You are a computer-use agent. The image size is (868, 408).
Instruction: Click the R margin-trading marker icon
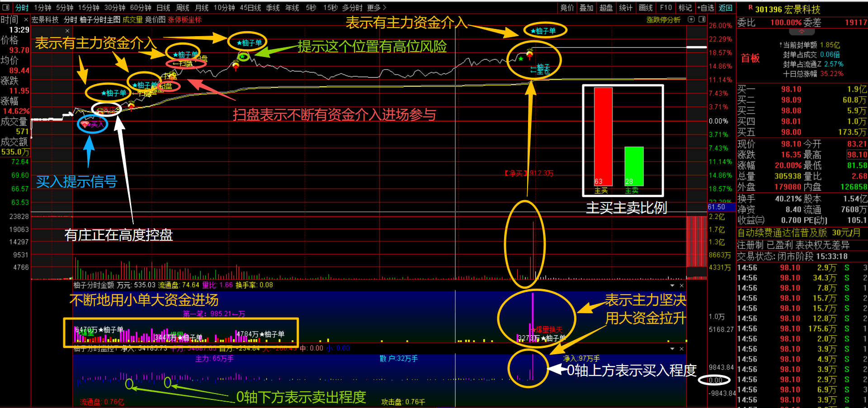coord(750,8)
